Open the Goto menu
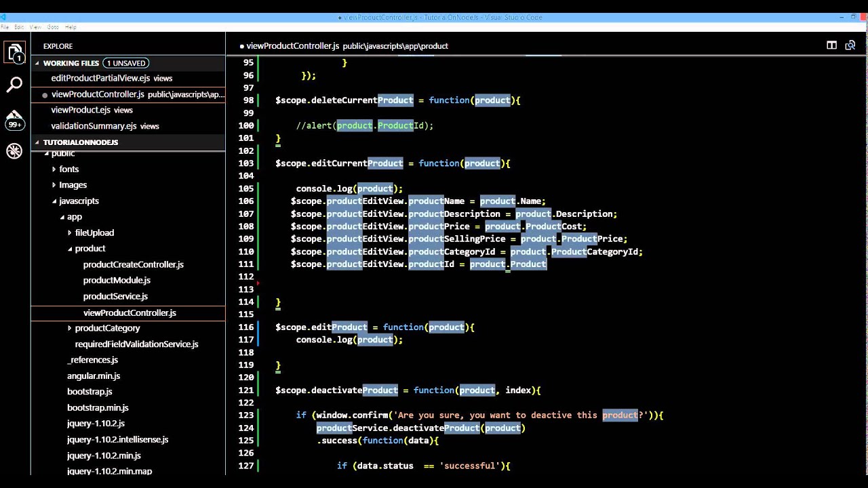The image size is (868, 488). (53, 27)
